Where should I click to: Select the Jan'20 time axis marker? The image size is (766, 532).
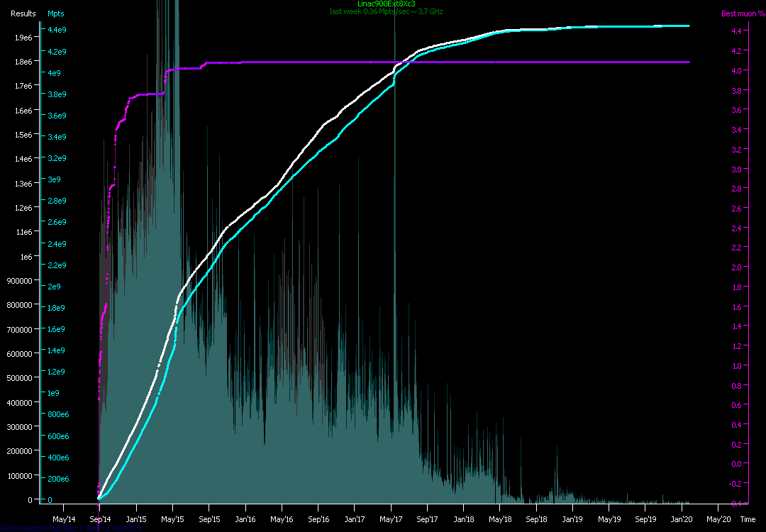(682, 519)
